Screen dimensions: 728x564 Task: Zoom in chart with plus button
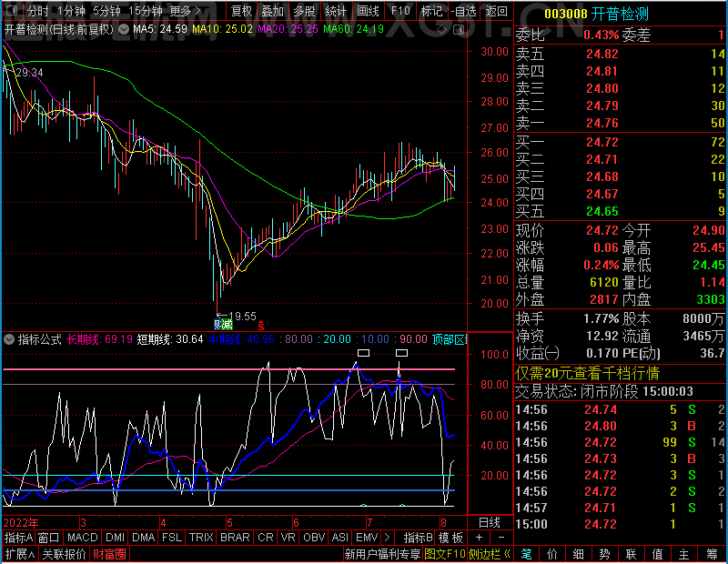pyautogui.click(x=480, y=538)
